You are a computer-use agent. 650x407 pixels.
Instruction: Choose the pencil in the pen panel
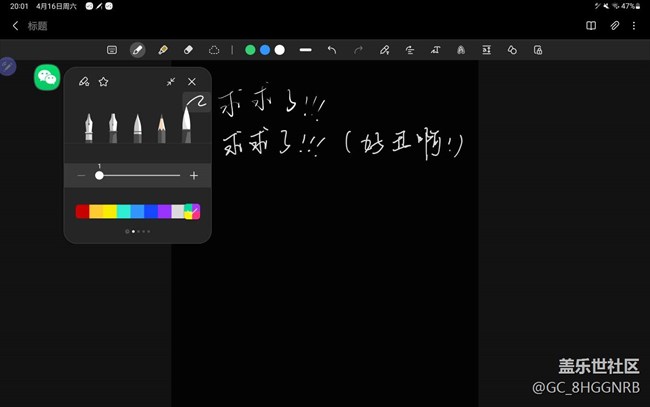(162, 123)
